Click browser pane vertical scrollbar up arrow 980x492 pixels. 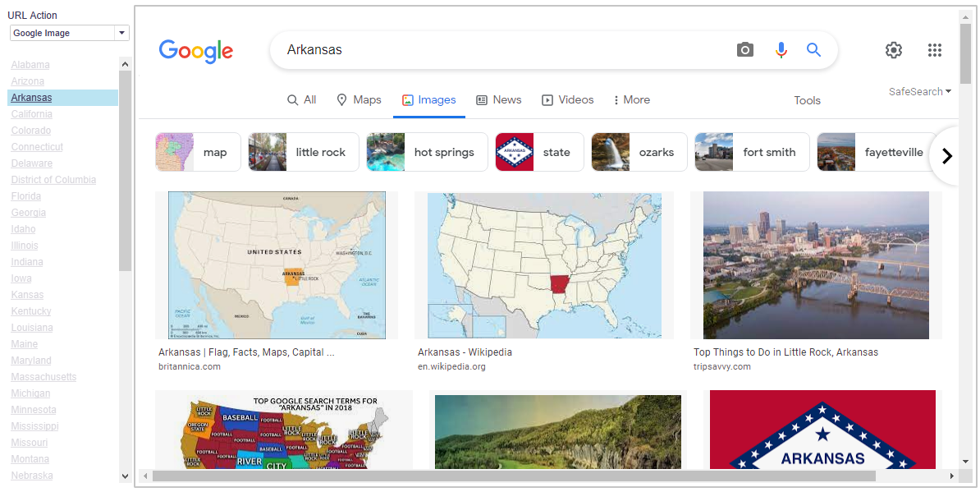tap(965, 16)
